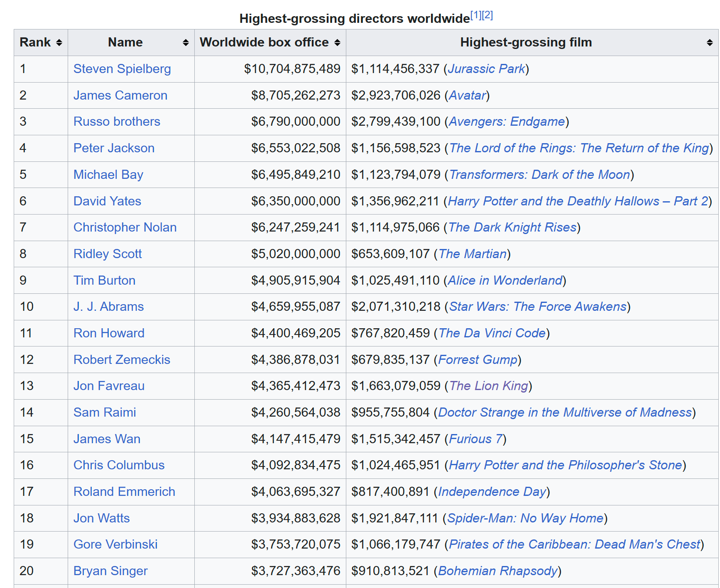Open Doctor Strange Multiverse of Madness link

coord(565,412)
